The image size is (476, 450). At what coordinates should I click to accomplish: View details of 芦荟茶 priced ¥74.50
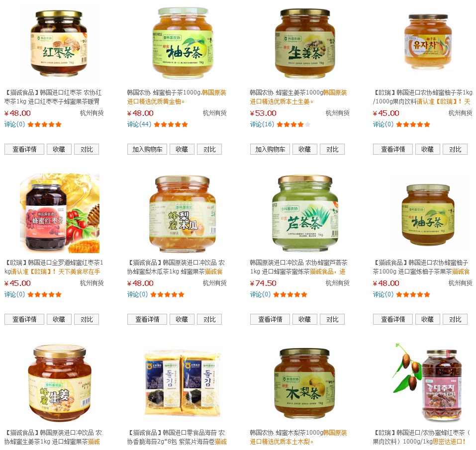tap(270, 319)
